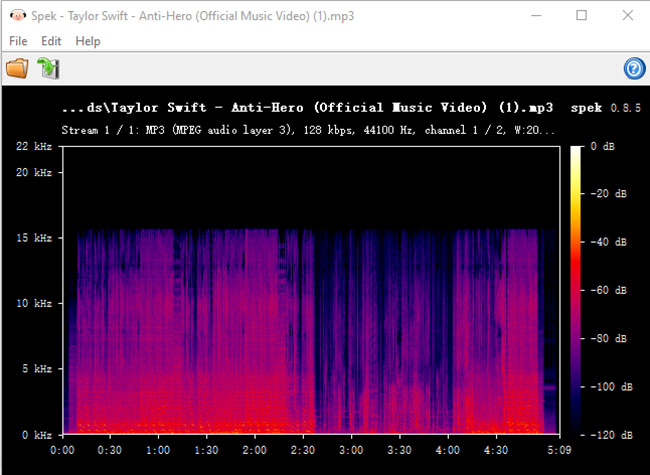650x475 pixels.
Task: Open the File menu
Action: pyautogui.click(x=18, y=41)
